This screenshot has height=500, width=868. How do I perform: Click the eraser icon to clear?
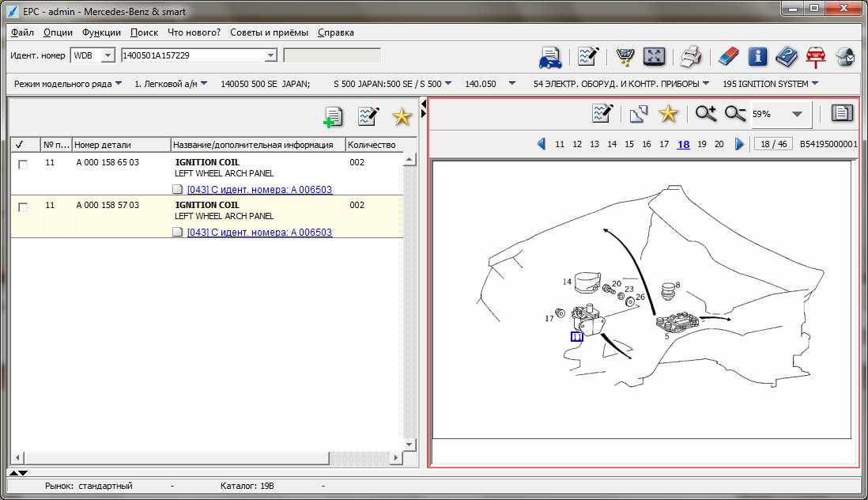728,56
